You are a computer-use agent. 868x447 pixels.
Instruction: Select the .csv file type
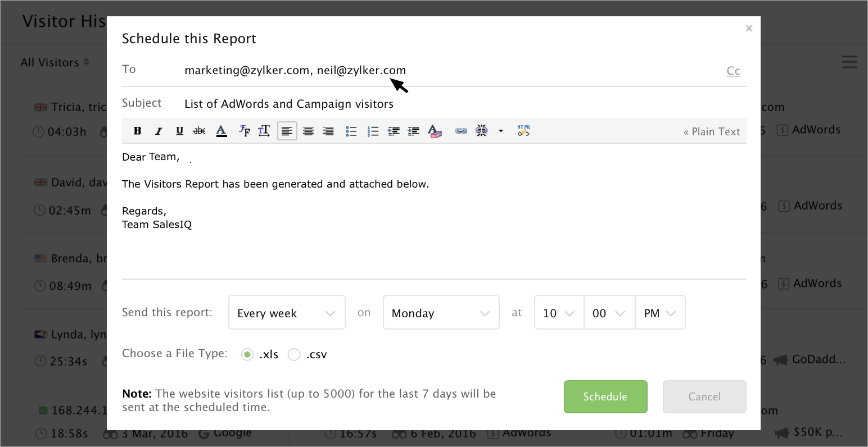coord(294,354)
